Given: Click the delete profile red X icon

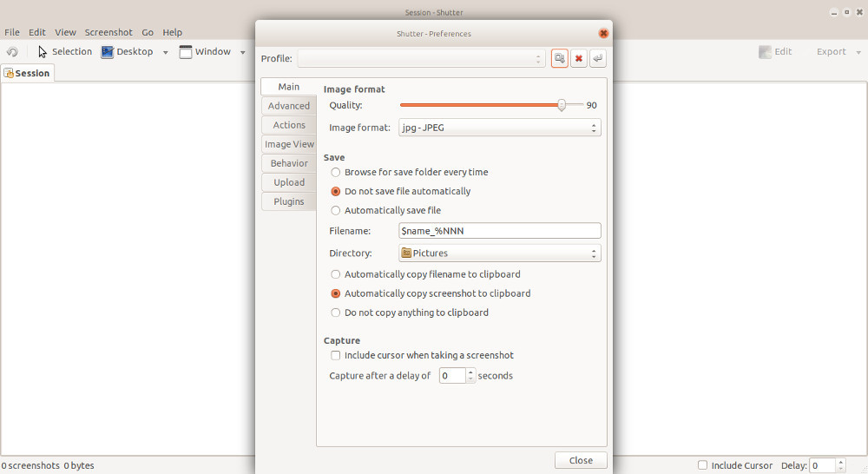Looking at the screenshot, I should pyautogui.click(x=579, y=58).
